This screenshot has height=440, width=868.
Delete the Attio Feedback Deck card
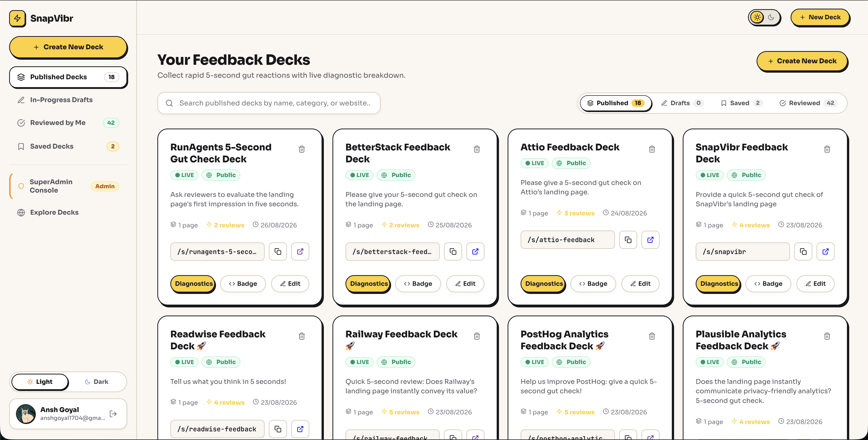[652, 149]
